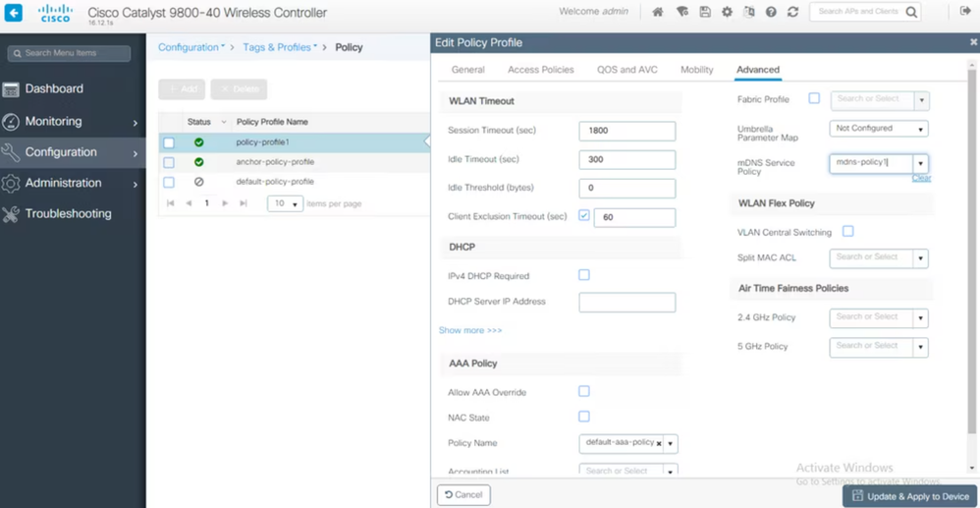The width and height of the screenshot is (980, 508).
Task: Open the Status column sort chevron
Action: [224, 122]
